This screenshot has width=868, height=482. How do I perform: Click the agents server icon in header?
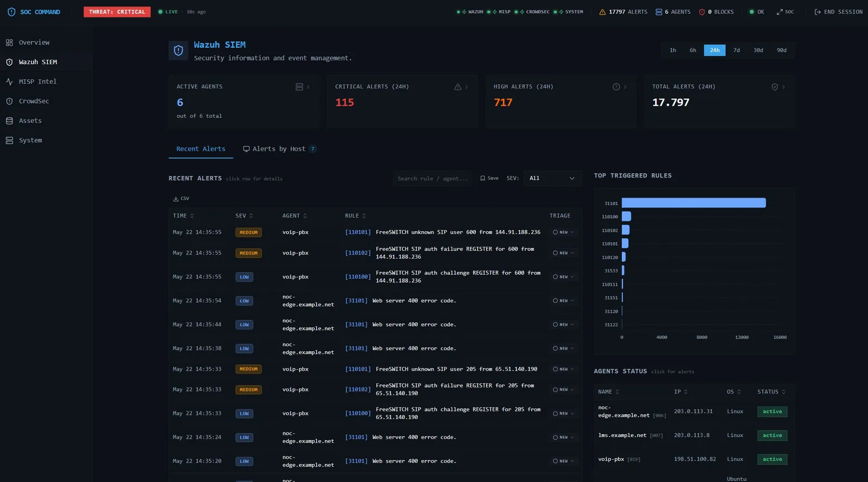pyautogui.click(x=659, y=12)
